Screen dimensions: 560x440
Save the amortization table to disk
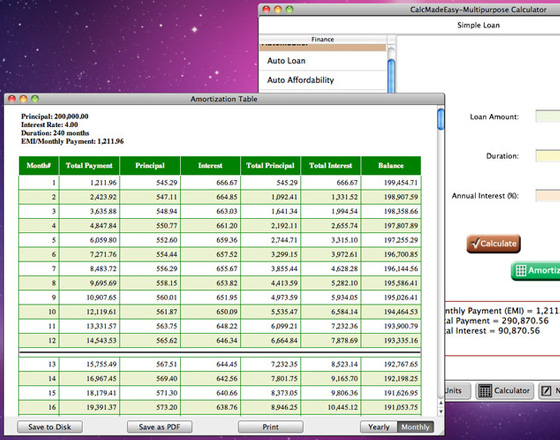pos(50,427)
